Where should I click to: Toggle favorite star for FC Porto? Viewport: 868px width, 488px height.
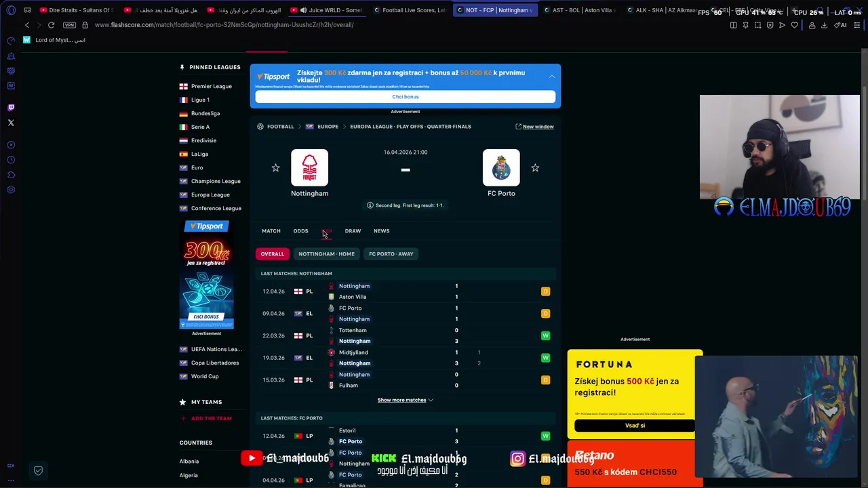pos(535,167)
